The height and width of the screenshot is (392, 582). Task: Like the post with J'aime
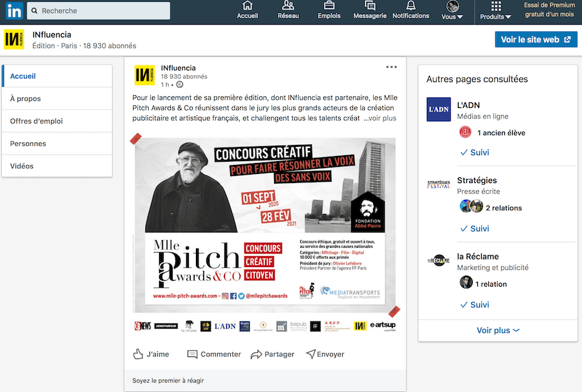click(x=151, y=354)
